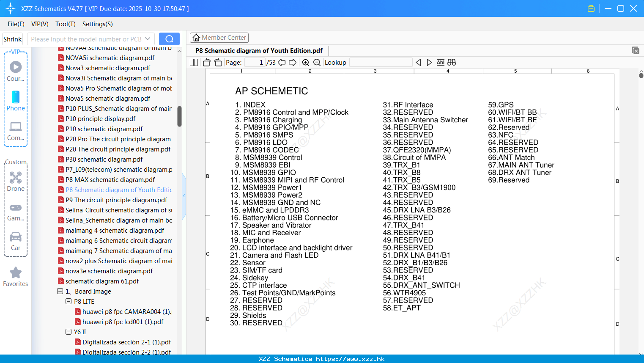Find next lookup match

tap(429, 63)
